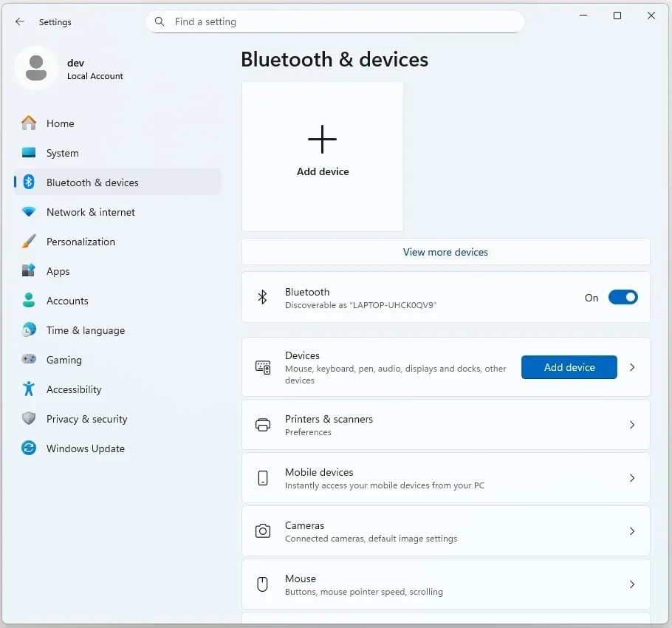Expand Devices row with its chevron
Image resolution: width=672 pixels, height=628 pixels.
(632, 367)
